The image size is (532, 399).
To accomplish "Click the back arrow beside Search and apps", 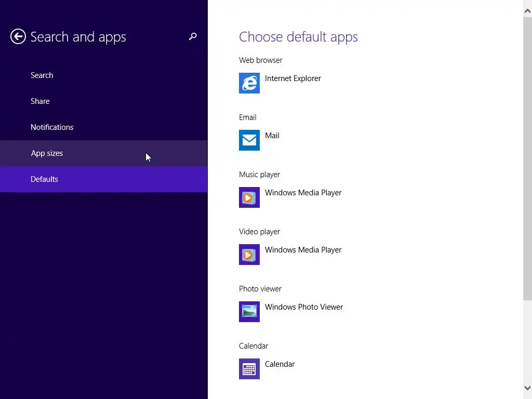I will (x=18, y=36).
